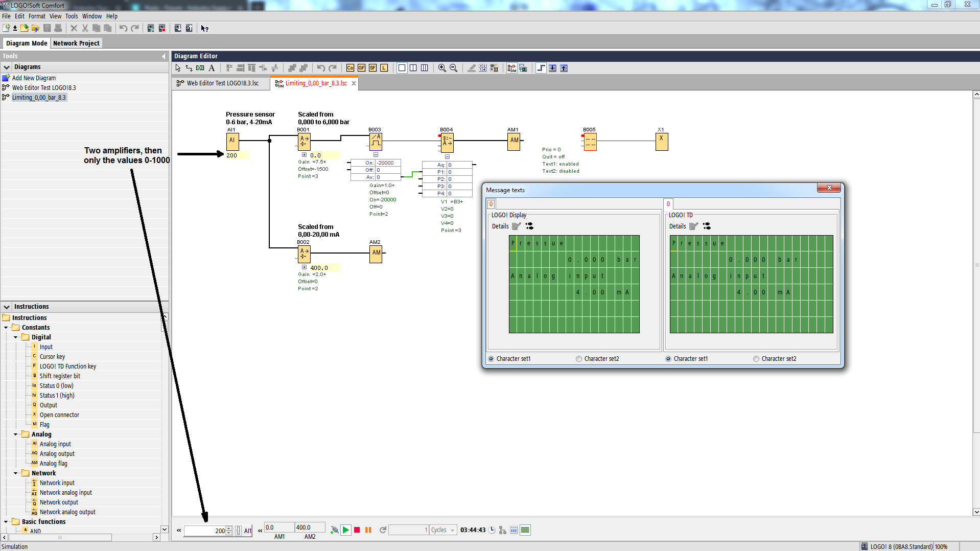Choose Character set2 under LOGO! TD
Viewport: 980px width, 551px height.
756,359
